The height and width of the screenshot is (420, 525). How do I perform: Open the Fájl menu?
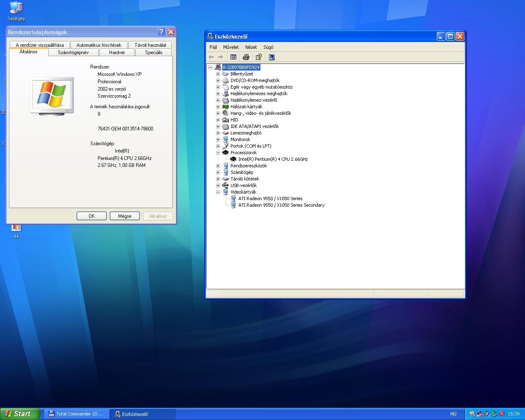(213, 47)
